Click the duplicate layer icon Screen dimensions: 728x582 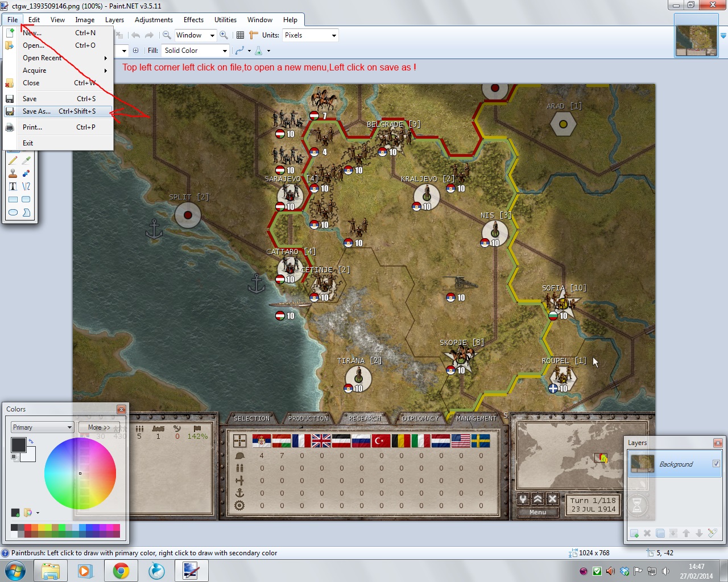pyautogui.click(x=660, y=533)
